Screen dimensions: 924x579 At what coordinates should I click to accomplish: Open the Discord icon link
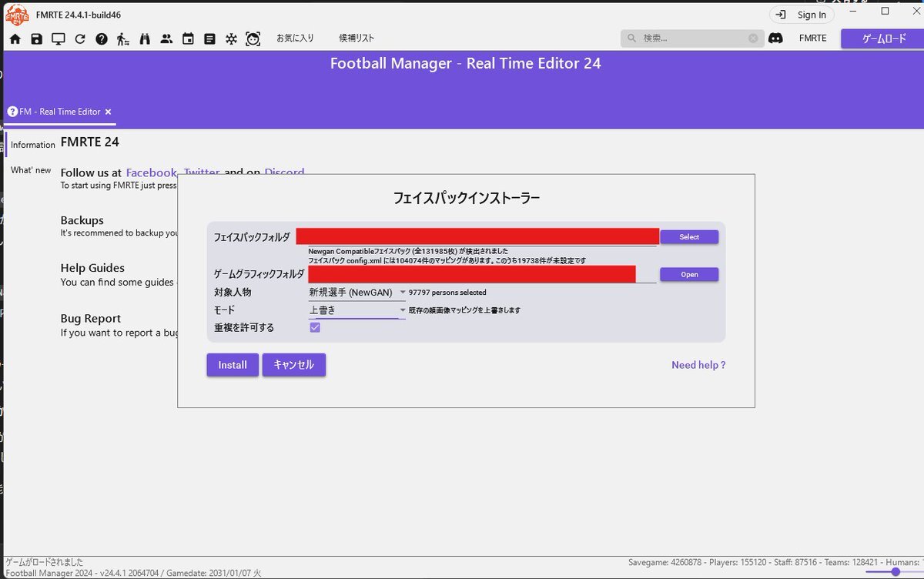[776, 38]
